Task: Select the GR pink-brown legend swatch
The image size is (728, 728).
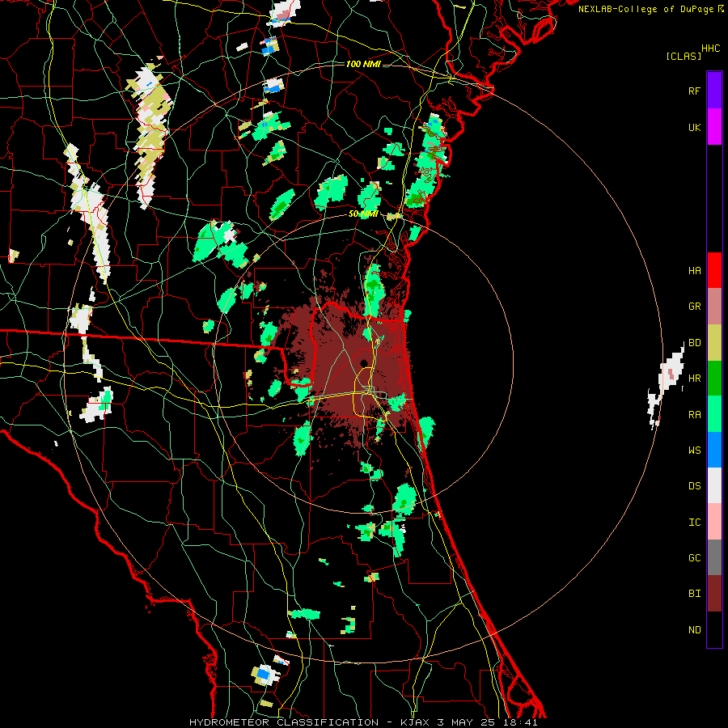Action: [x=714, y=307]
